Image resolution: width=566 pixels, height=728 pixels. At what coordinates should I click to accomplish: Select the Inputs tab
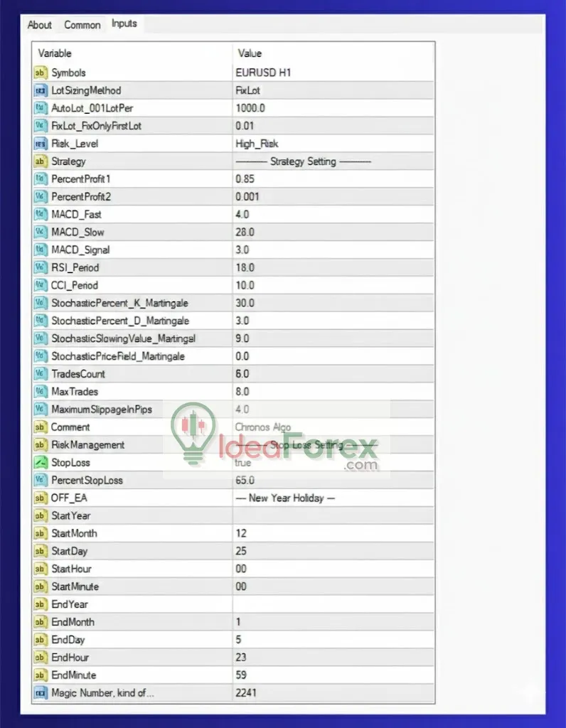(x=124, y=23)
